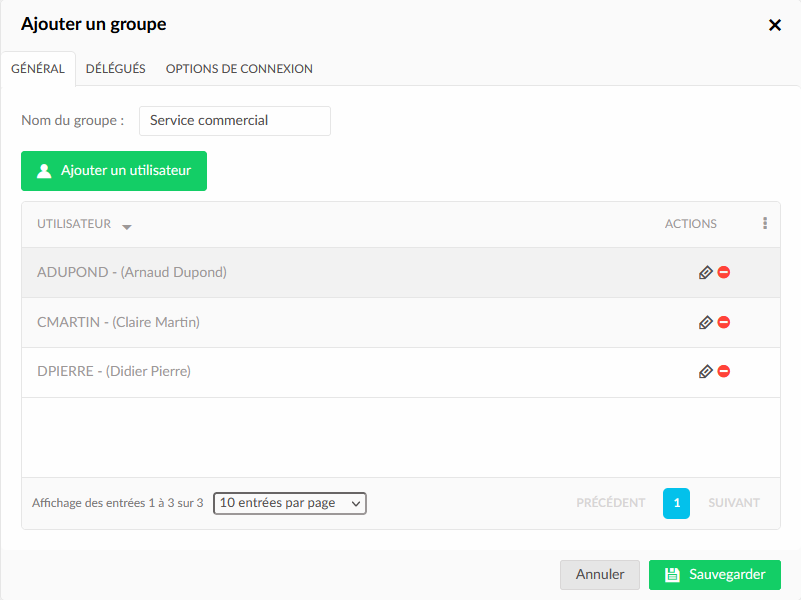This screenshot has height=600, width=801.
Task: Close the Ajouter un groupe dialog
Action: [774, 25]
